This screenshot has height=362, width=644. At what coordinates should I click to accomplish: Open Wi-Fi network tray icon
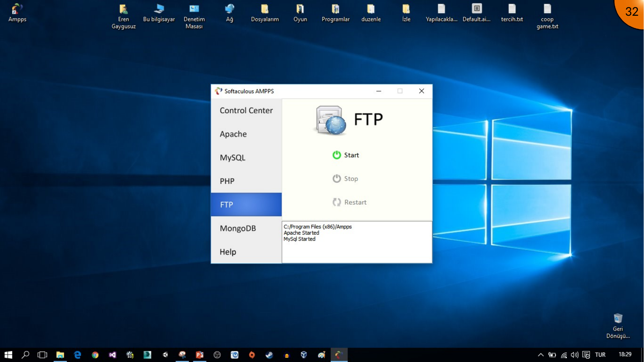coord(564,355)
